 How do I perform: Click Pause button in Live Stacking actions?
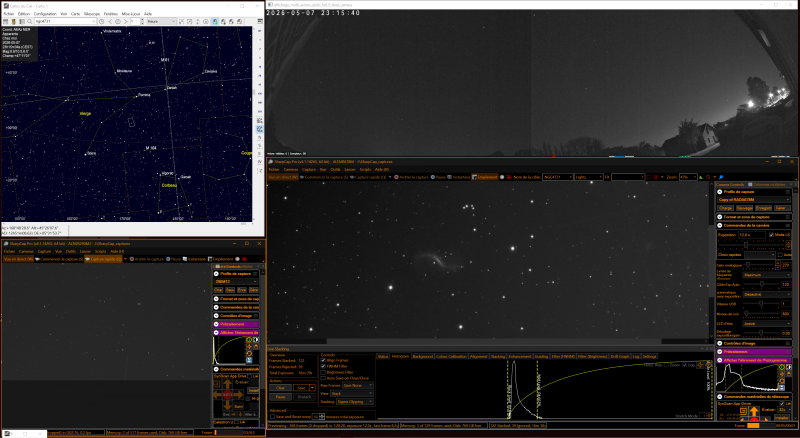(281, 397)
